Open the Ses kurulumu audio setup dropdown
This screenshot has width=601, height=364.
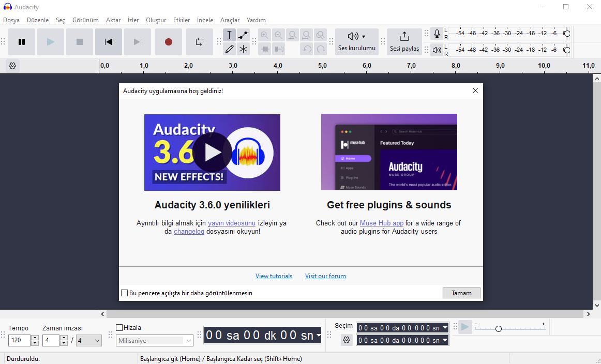(357, 42)
